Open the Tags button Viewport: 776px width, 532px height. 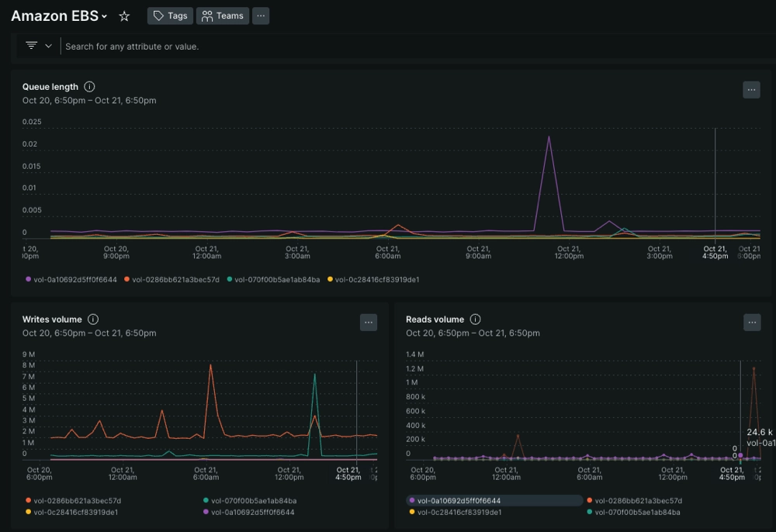[x=170, y=16]
